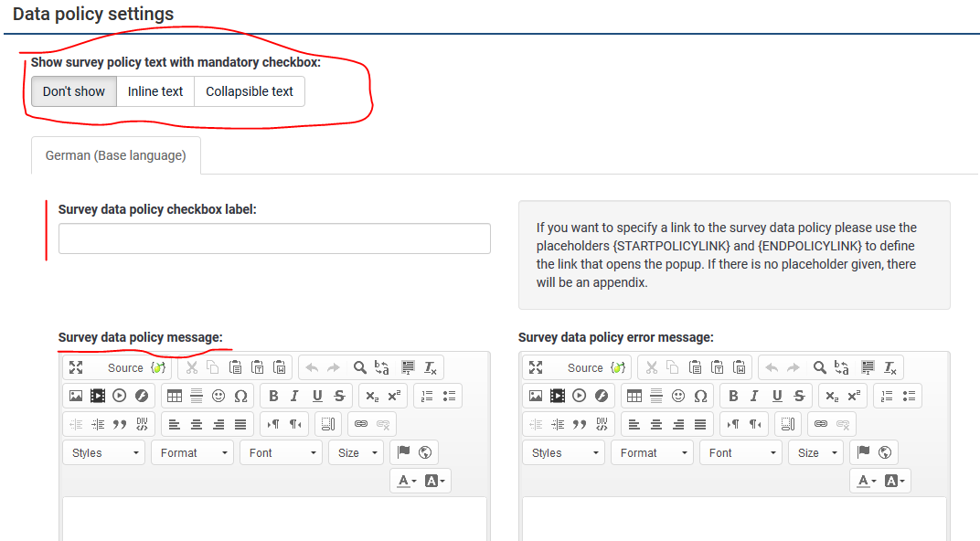
Task: Click Italic in the error message editor
Action: pyautogui.click(x=754, y=396)
